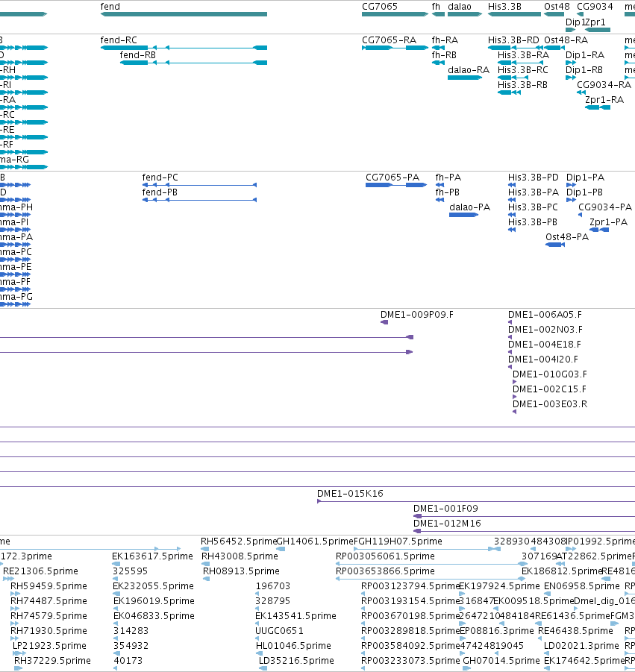Image resolution: width=635 pixels, height=672 pixels.
Task: Select EST EK232055.5prime
Action: point(116,594)
